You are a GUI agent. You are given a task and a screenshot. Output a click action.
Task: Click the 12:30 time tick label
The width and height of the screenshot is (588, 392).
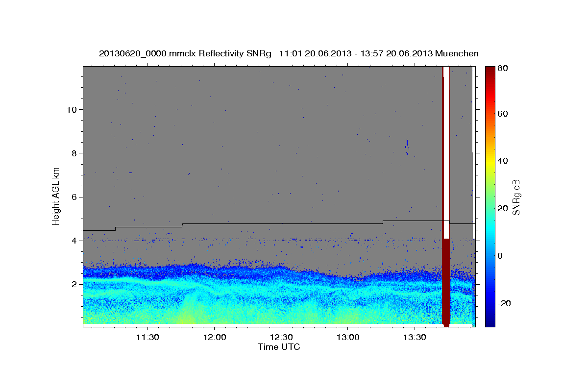tap(281, 337)
